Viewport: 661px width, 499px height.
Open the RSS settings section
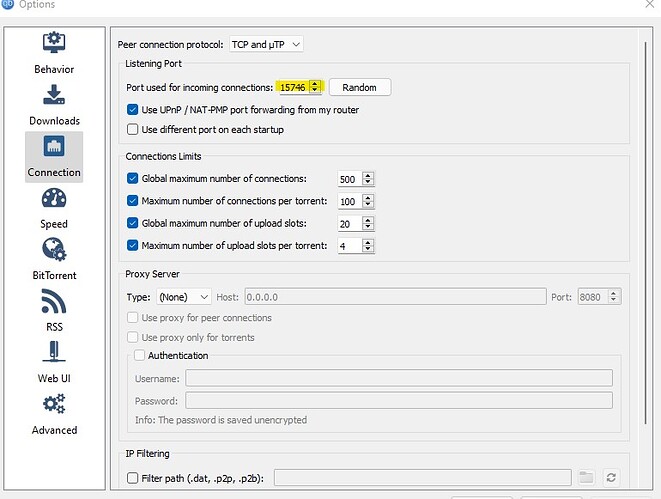[54, 310]
